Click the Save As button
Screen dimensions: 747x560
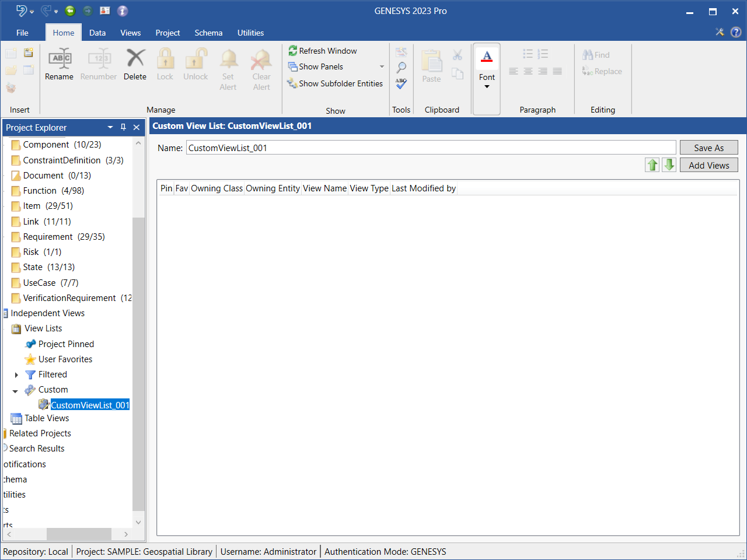click(708, 148)
